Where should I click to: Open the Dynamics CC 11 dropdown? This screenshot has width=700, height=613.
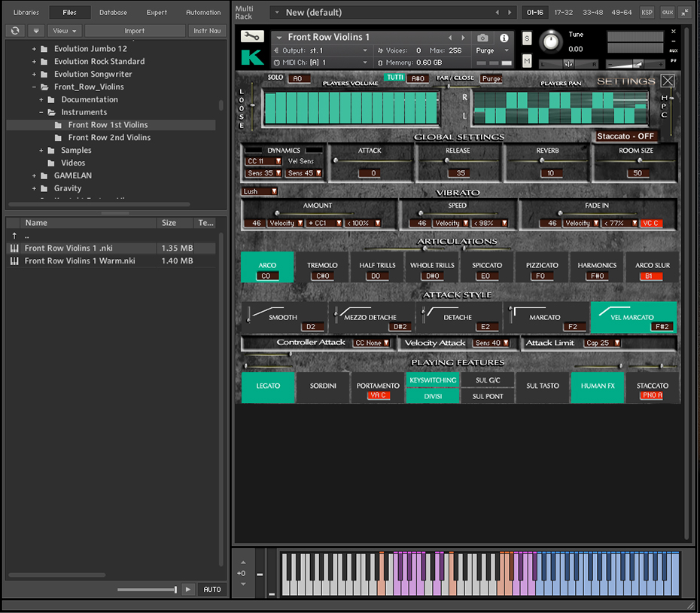tap(263, 161)
